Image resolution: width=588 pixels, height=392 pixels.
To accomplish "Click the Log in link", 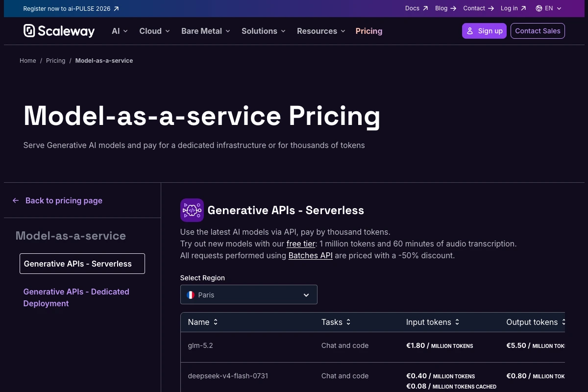I will (x=514, y=8).
